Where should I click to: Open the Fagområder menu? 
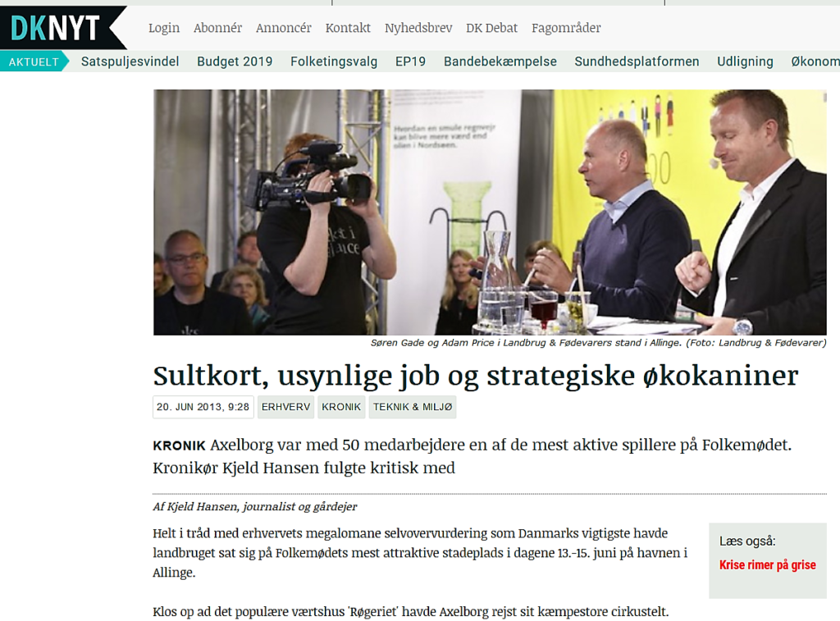(x=566, y=28)
